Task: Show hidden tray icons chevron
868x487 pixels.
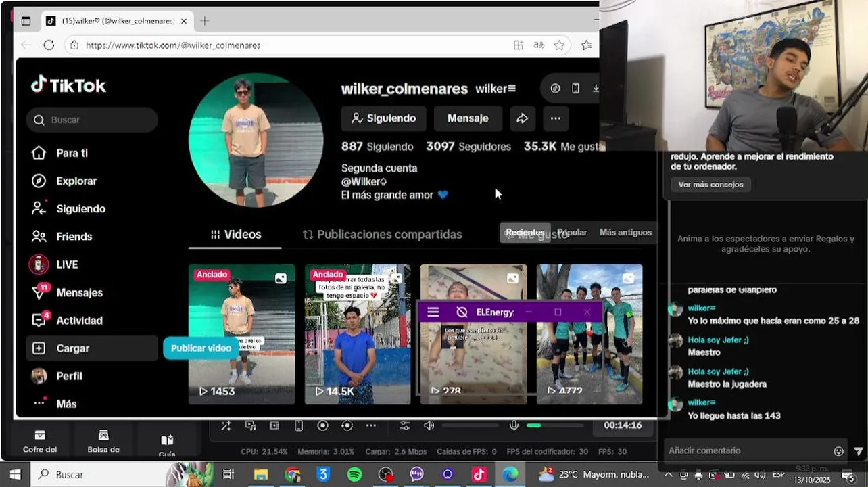Action: coord(668,475)
